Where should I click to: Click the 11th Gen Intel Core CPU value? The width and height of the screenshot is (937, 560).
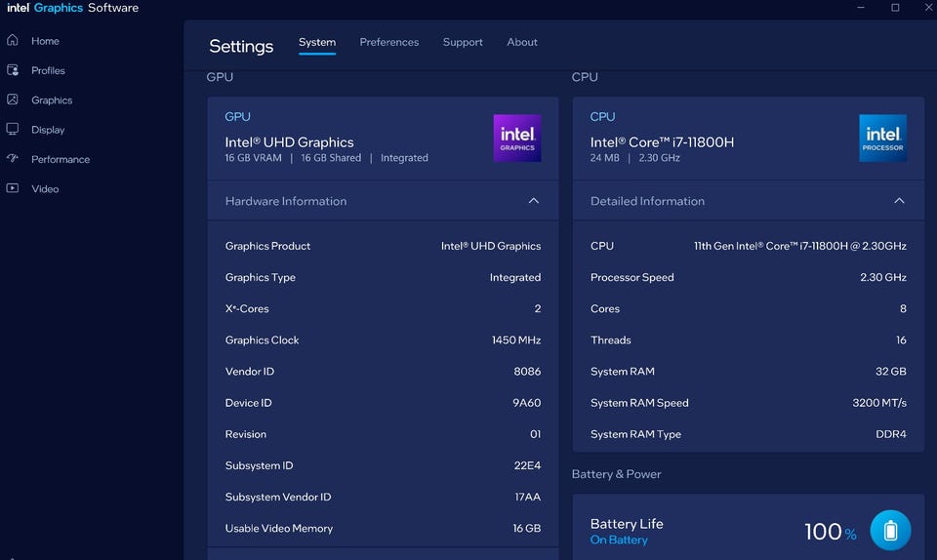(x=800, y=246)
